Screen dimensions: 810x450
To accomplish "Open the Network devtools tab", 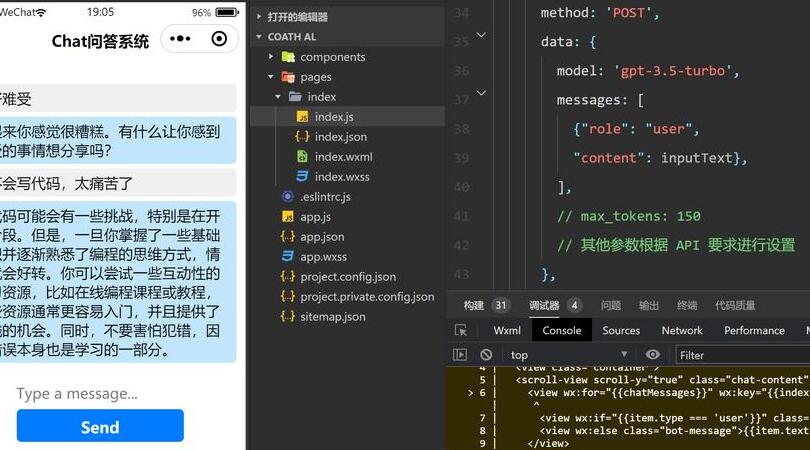I will point(682,330).
